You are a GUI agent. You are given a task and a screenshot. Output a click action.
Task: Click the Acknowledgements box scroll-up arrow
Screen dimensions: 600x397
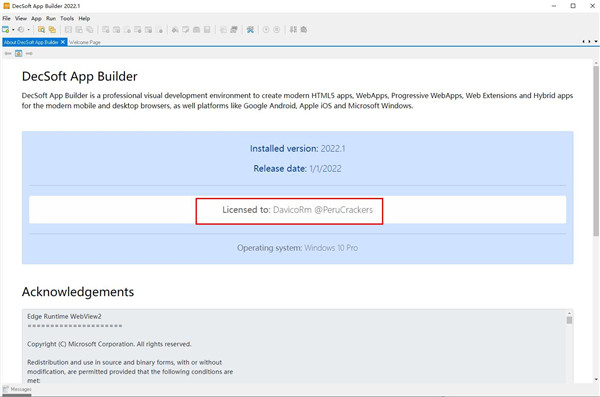point(569,313)
